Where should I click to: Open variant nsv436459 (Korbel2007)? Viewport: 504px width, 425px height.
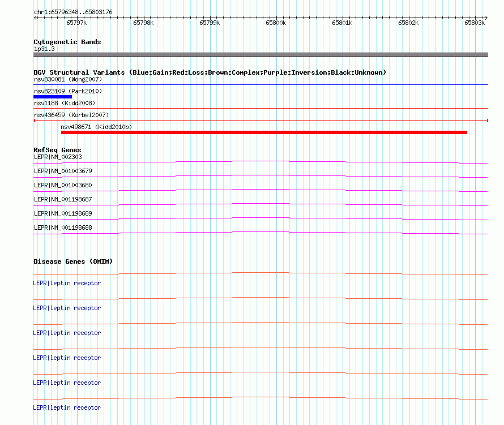(x=71, y=115)
